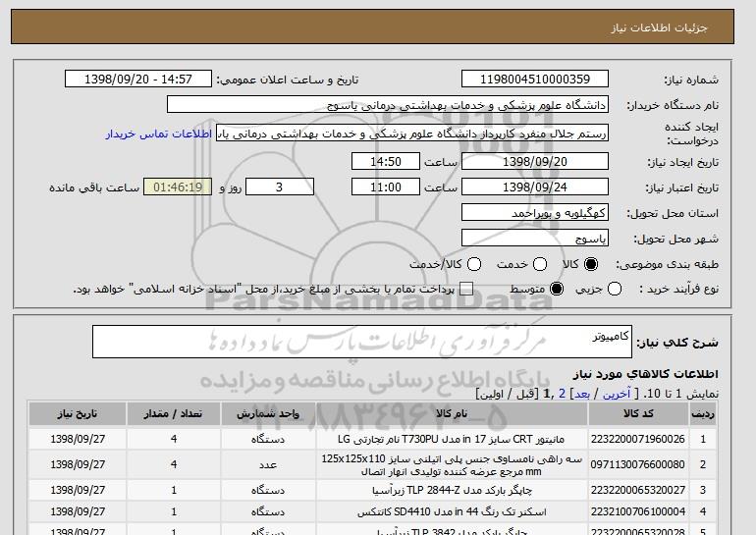Screen dimensions: 756x535
Task: Select the LG CRT monitor T730PU item name
Action: (x=452, y=439)
